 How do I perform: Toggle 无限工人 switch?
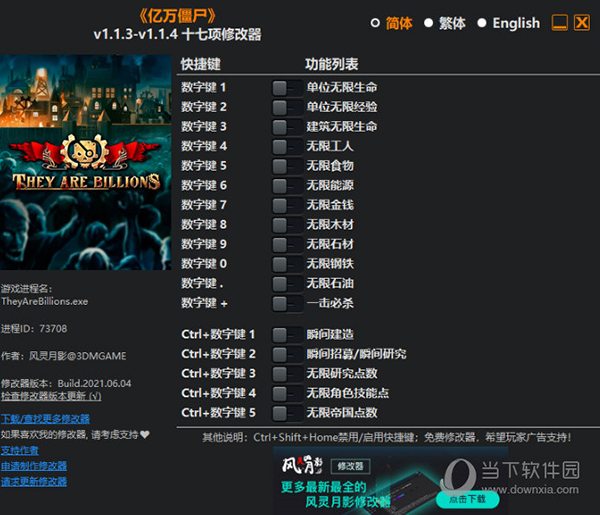(x=287, y=147)
